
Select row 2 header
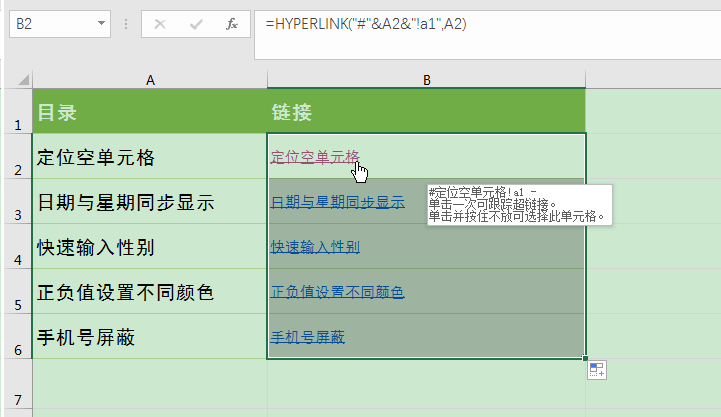(x=18, y=156)
